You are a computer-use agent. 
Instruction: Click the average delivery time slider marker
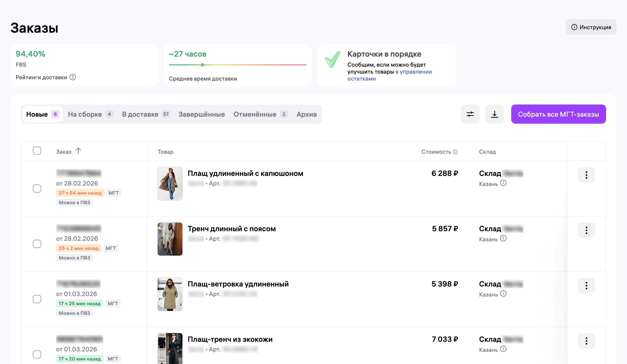tap(202, 65)
